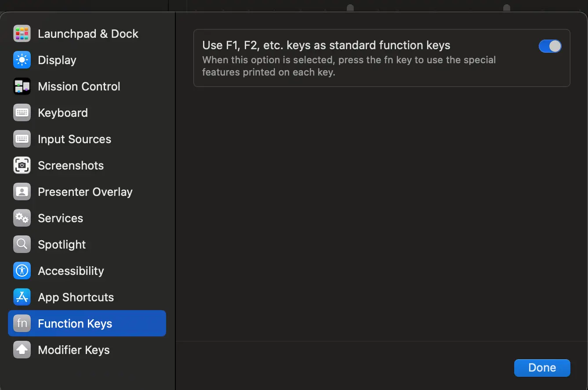Image resolution: width=588 pixels, height=390 pixels.
Task: Disable standard function keys toggle
Action: pos(550,46)
